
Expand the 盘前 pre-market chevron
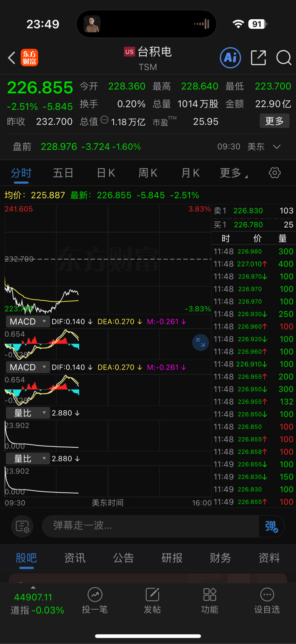[x=277, y=147]
